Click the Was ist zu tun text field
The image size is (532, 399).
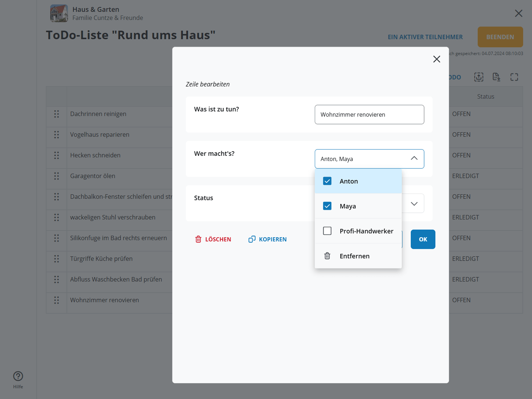click(369, 115)
